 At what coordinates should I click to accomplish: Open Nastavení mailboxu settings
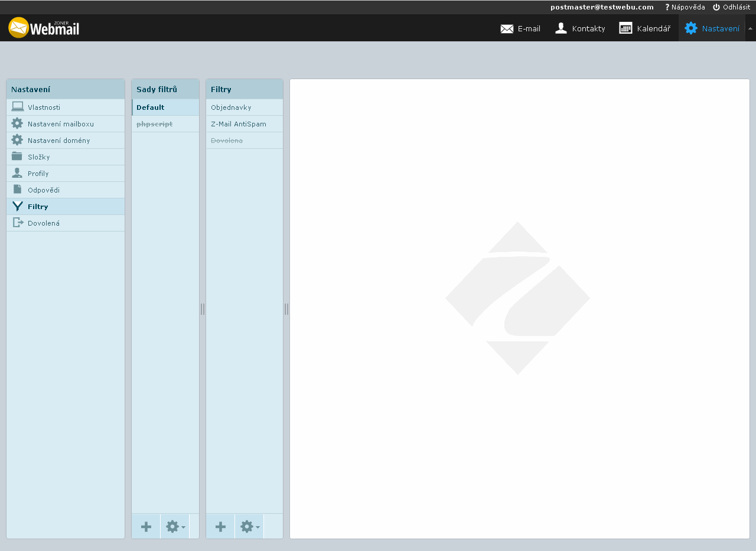[60, 124]
